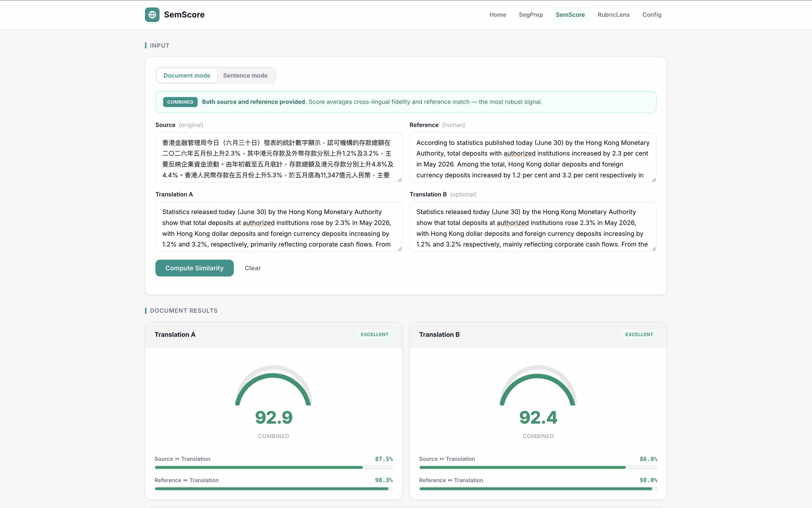Click Translation A's EXCELLENT badge
Image resolution: width=812 pixels, height=508 pixels.
point(375,334)
